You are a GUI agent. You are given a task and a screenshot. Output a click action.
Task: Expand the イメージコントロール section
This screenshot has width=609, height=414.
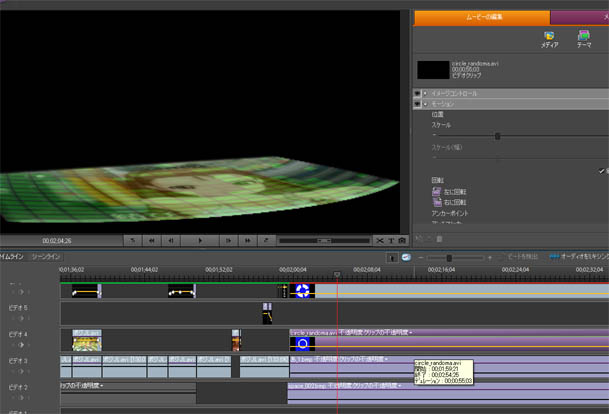click(x=426, y=94)
